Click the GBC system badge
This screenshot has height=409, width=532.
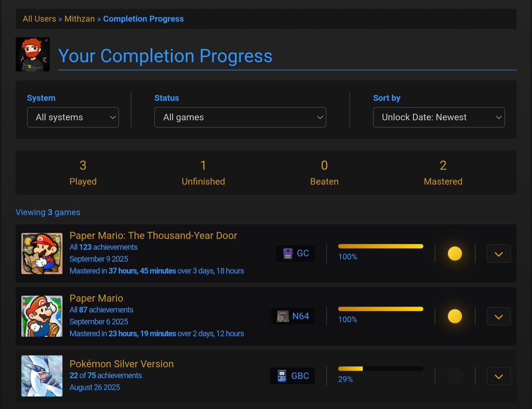pos(293,376)
